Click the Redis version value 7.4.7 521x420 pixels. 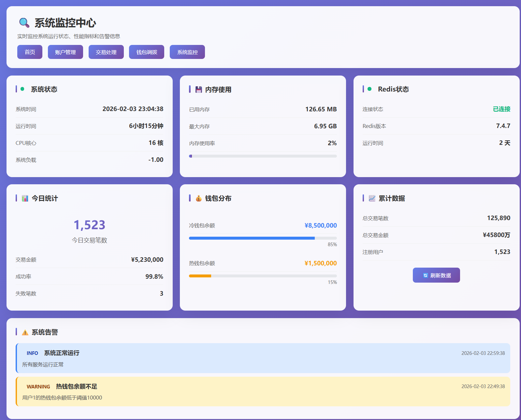[x=503, y=126]
